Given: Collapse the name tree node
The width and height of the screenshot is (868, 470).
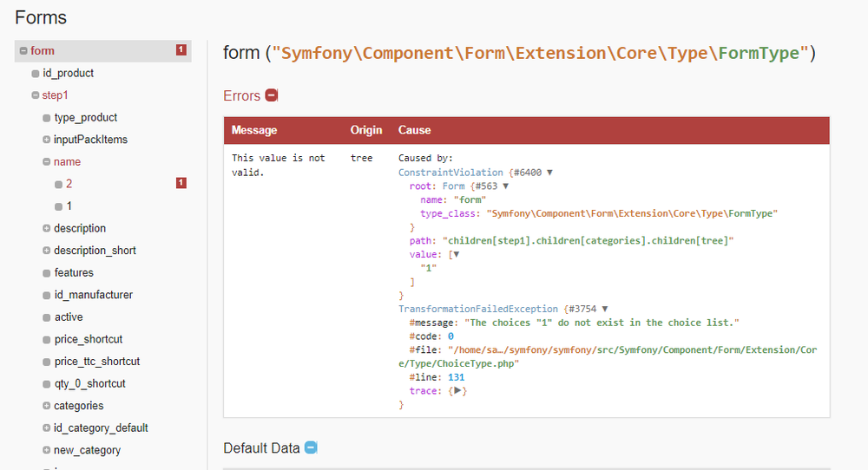Looking at the screenshot, I should coord(47,161).
